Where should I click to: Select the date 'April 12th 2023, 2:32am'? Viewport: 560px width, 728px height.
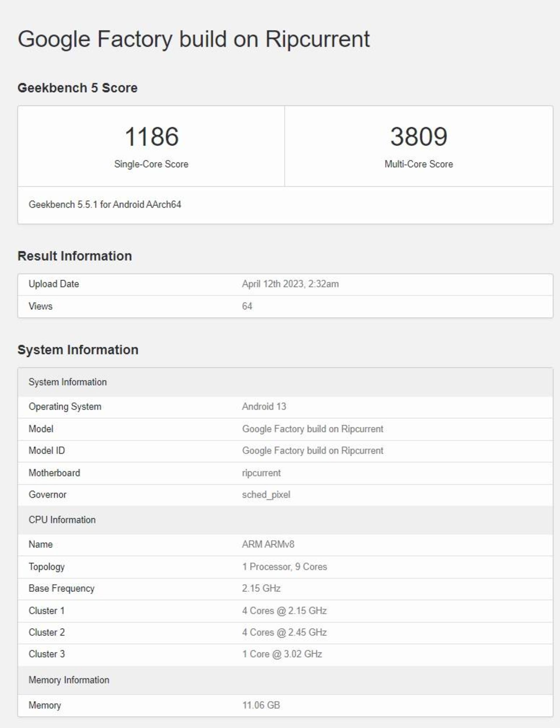[290, 284]
